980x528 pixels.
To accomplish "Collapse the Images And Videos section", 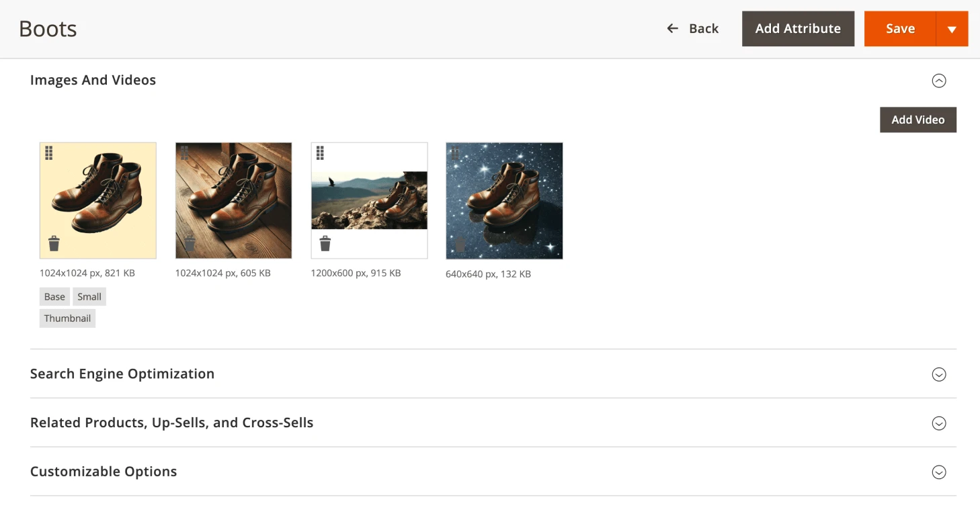I will (x=939, y=81).
